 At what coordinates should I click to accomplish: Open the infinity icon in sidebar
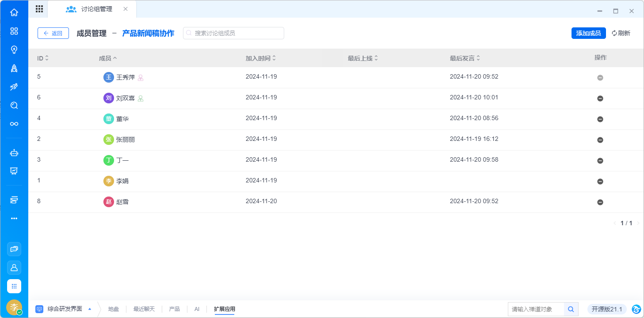[14, 124]
